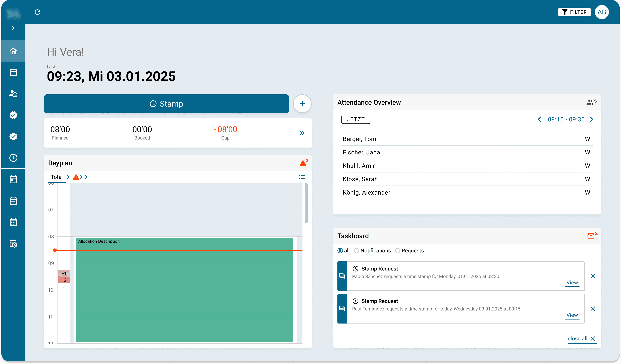621x364 pixels.
Task: Select the Requests radio button
Action: pyautogui.click(x=397, y=251)
